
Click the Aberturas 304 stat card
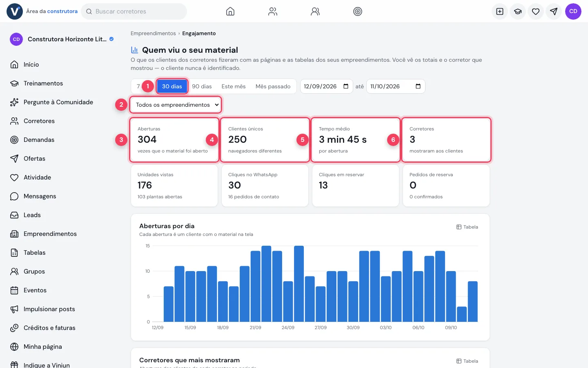174,140
